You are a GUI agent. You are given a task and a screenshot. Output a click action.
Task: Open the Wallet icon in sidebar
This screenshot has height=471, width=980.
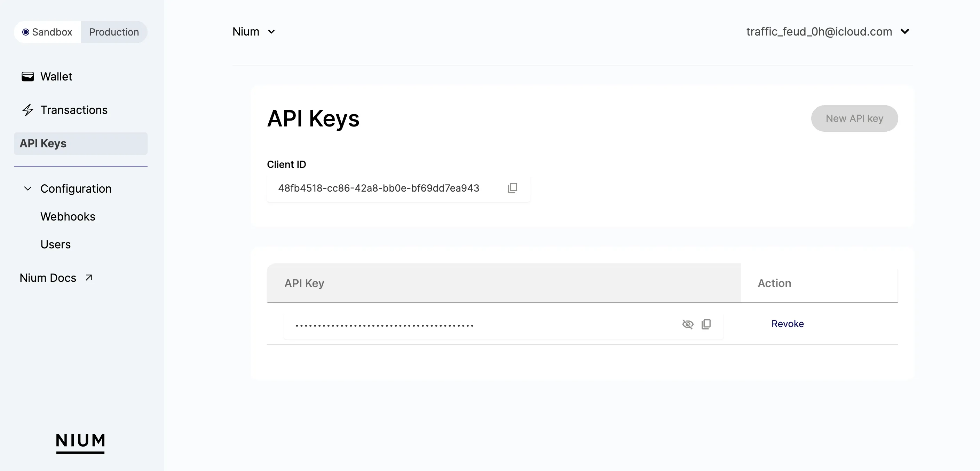27,77
